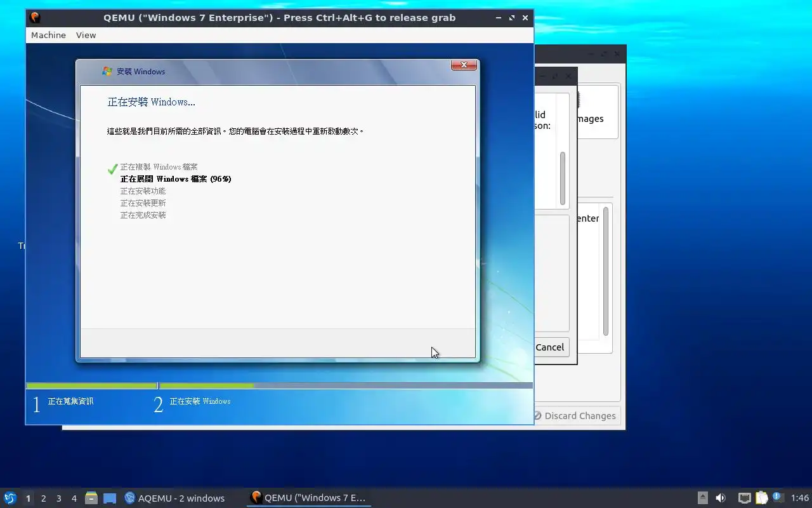Select the 正在安裝更新 step text
The image size is (812, 508).
pos(143,203)
